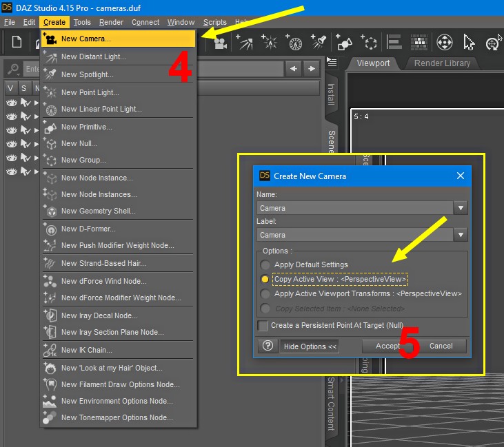Viewport: 504px width, 447px height.
Task: Choose New Iray Section Plane Node entry
Action: 119,332
